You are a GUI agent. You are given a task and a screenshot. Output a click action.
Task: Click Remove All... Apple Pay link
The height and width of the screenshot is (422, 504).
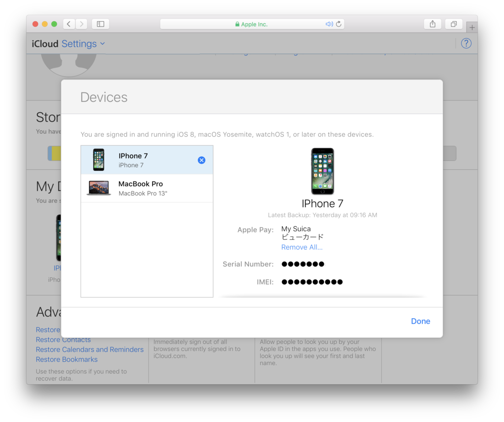302,247
